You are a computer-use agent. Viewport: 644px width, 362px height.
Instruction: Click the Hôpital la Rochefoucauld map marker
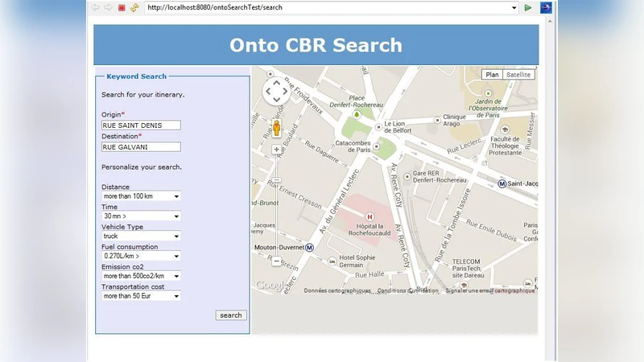click(x=369, y=216)
